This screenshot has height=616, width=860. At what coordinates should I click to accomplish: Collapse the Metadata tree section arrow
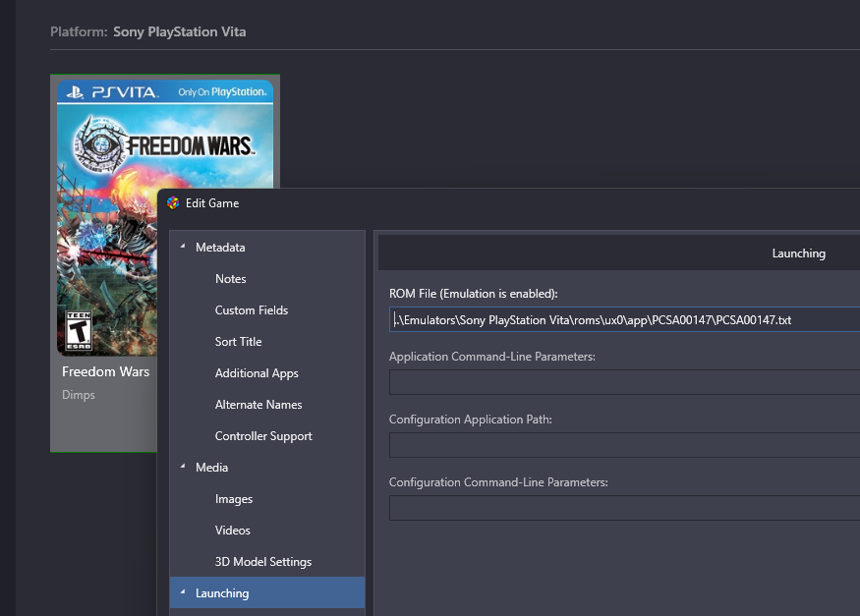click(183, 247)
